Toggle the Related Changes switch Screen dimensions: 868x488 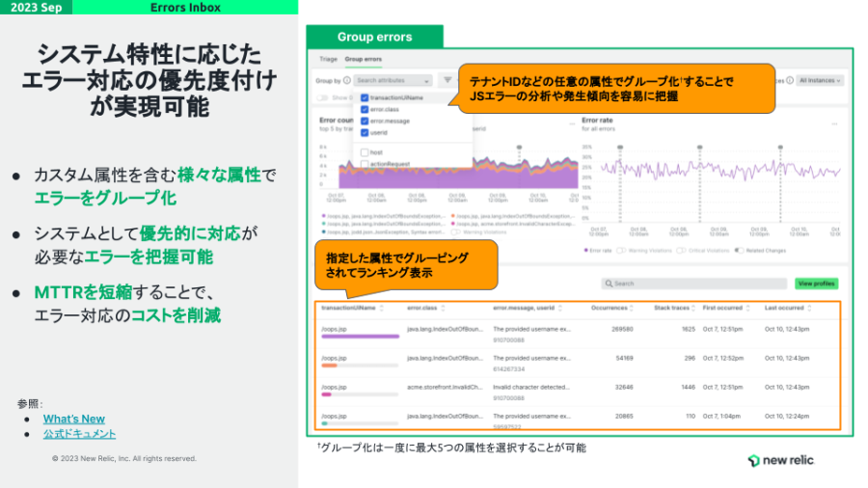(x=740, y=250)
